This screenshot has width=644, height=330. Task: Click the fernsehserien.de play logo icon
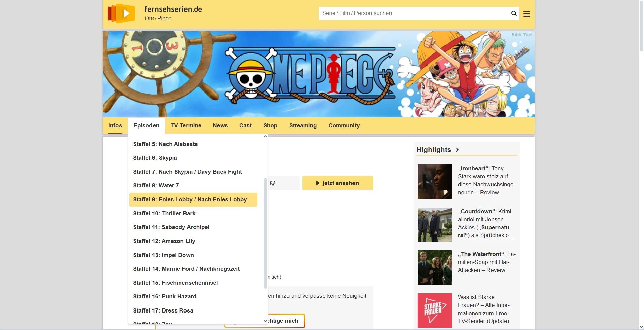121,13
